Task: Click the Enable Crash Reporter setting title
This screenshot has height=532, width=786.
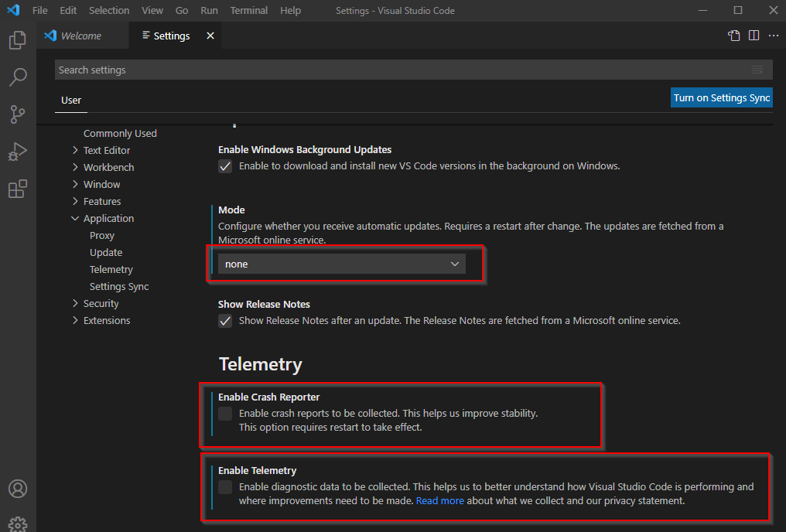Action: click(x=268, y=397)
